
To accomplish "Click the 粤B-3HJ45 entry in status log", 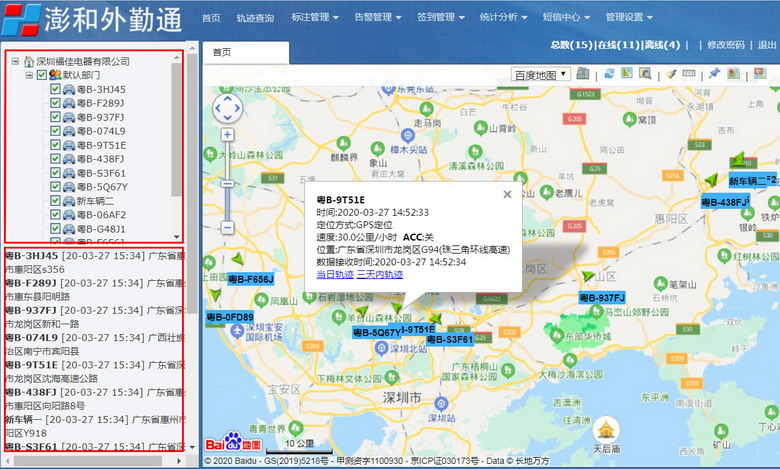I will [x=95, y=263].
